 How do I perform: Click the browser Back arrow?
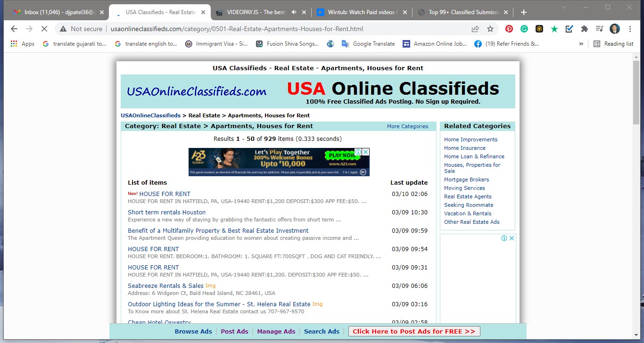(14, 29)
